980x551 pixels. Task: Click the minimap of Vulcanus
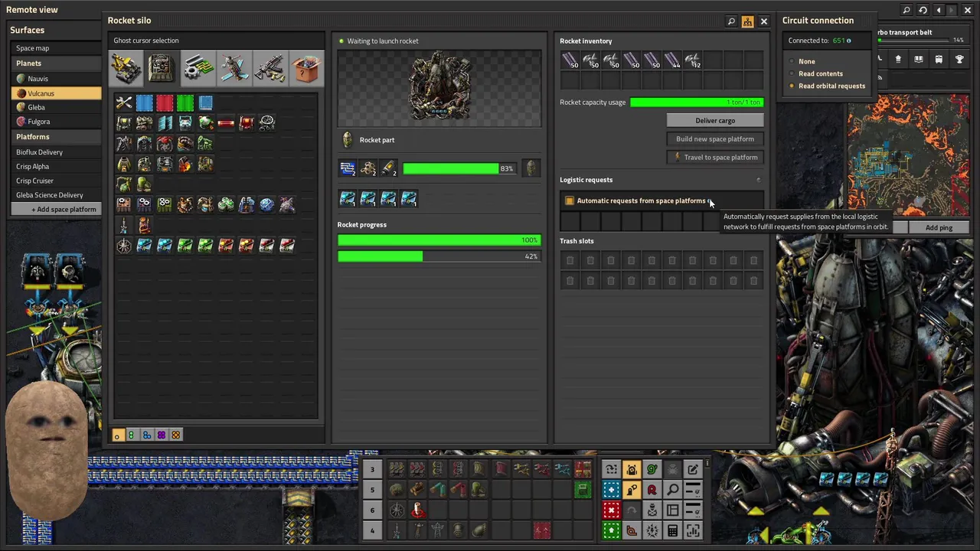(908, 157)
